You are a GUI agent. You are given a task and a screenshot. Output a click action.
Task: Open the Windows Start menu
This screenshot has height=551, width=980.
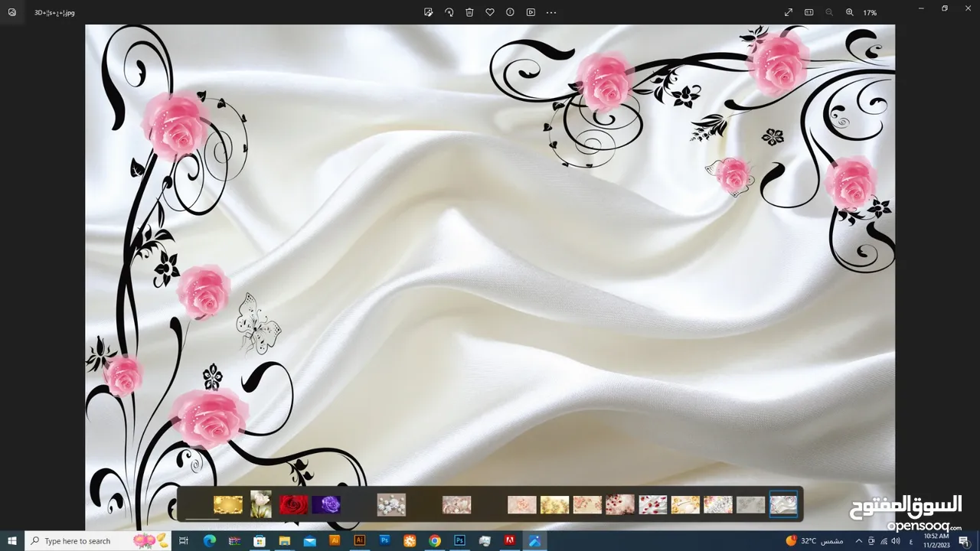point(12,541)
